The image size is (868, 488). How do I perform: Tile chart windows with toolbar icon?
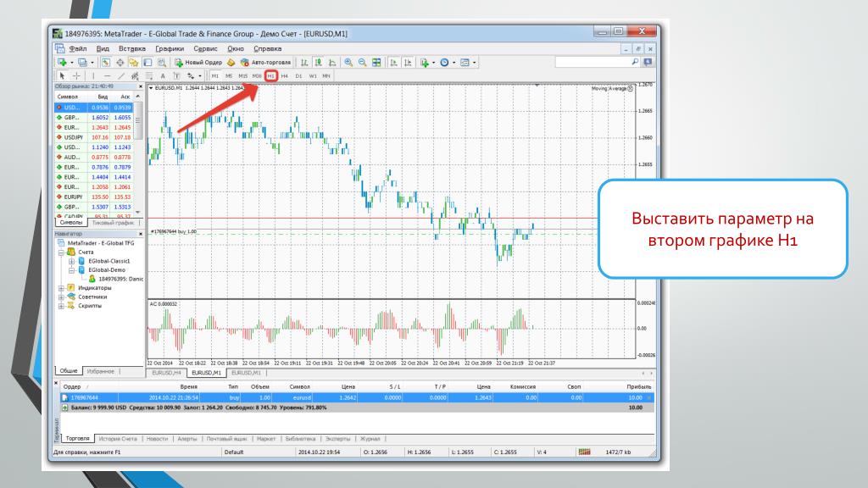[x=376, y=63]
